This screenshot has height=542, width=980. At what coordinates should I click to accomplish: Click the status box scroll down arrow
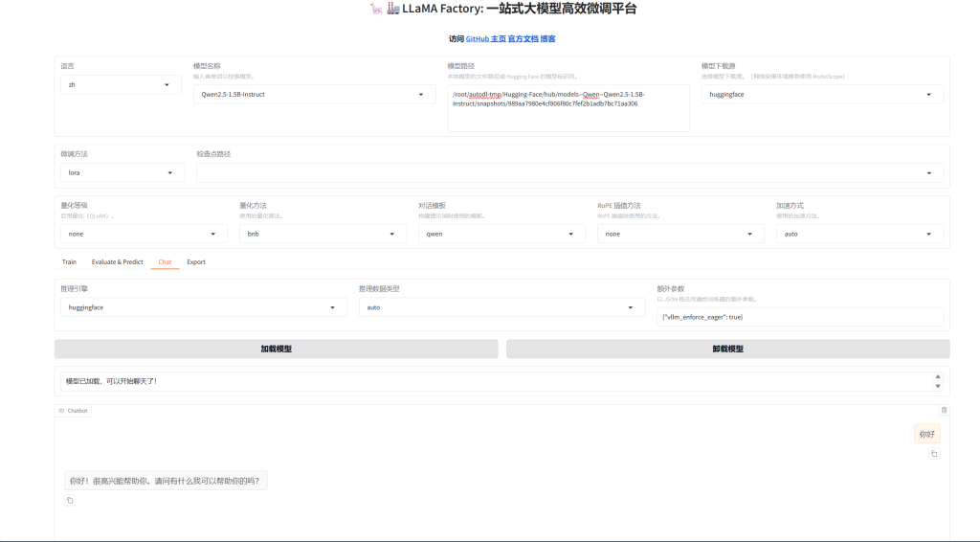tap(938, 386)
